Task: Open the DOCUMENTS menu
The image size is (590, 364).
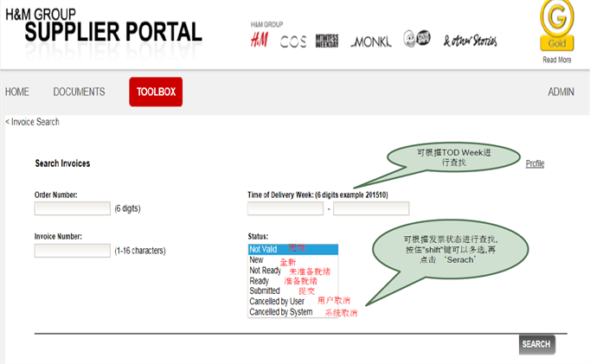Action: [79, 92]
